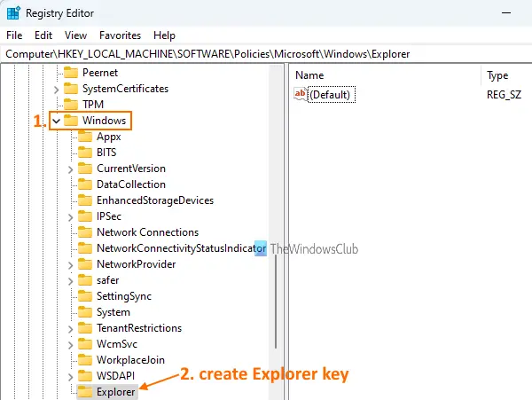Screen dimensions: 532x400
Task: Expand the TenantRestrictions key
Action: point(70,329)
